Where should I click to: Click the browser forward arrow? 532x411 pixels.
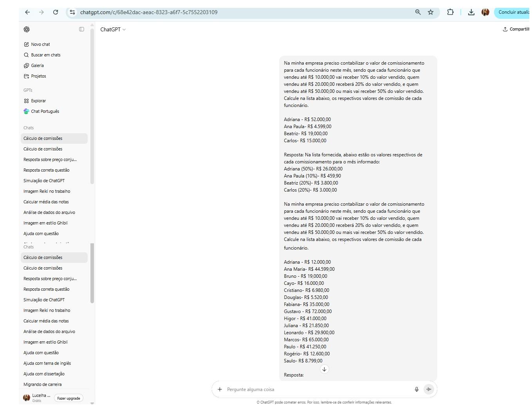tap(41, 12)
